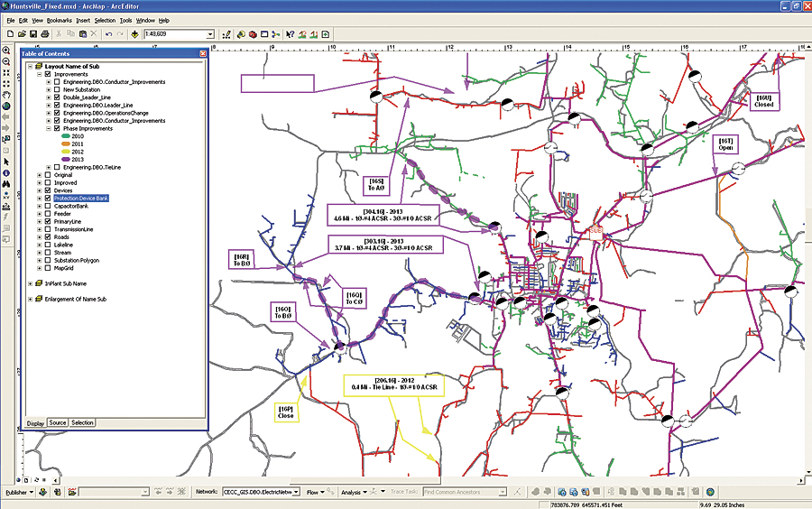Click the purple 2013 phase swatch
The image size is (812, 509).
pos(67,159)
